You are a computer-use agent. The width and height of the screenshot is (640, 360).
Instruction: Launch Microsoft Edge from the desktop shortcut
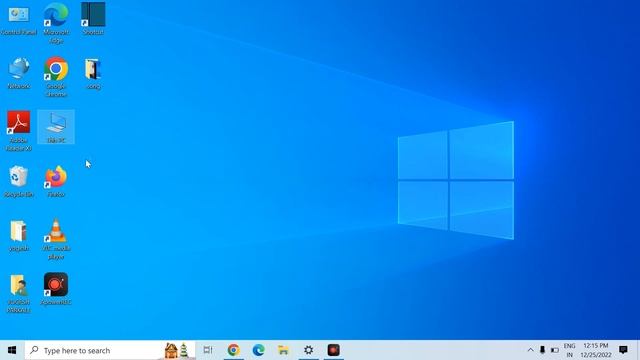point(56,23)
